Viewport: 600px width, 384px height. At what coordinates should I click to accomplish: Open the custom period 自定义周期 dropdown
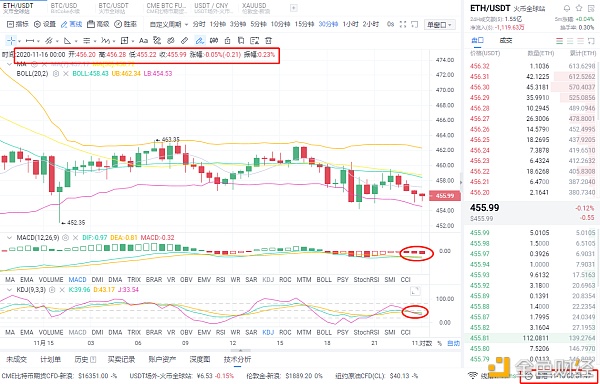click(169, 24)
